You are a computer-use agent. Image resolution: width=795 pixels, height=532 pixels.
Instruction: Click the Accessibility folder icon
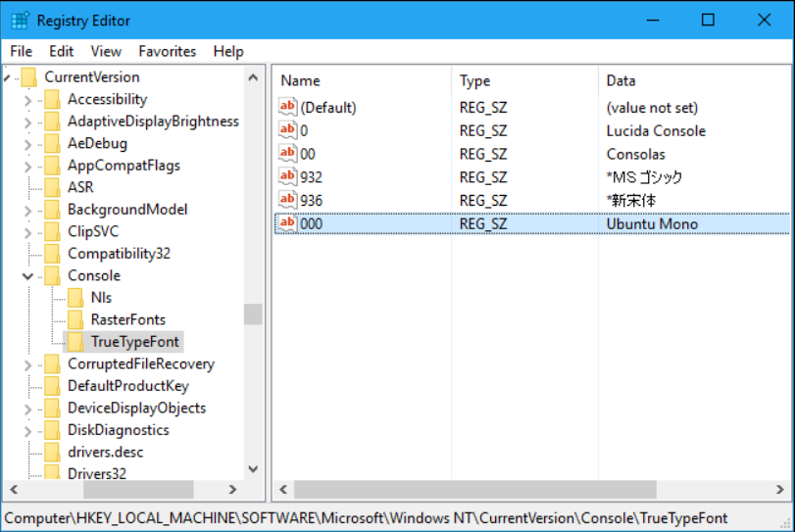coord(52,99)
